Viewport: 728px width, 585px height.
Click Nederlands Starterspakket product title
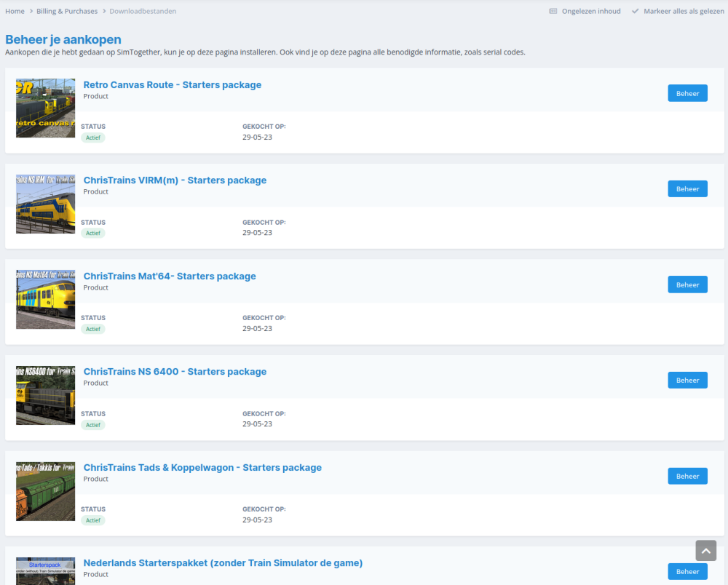223,563
